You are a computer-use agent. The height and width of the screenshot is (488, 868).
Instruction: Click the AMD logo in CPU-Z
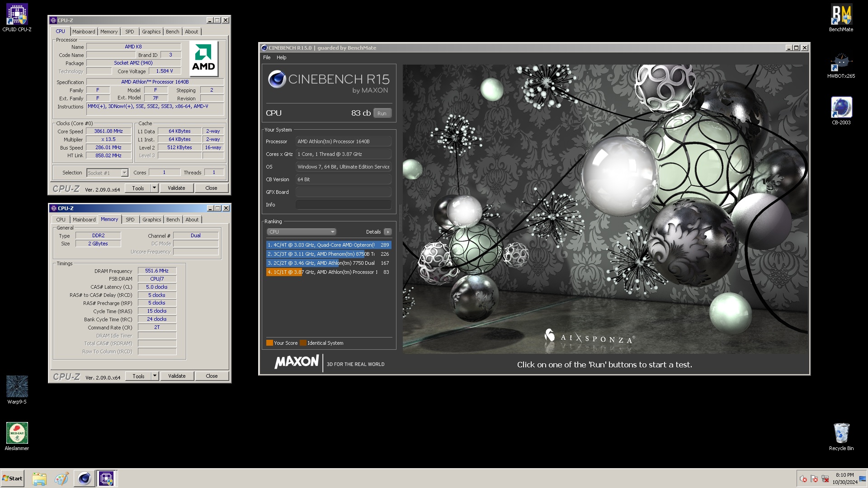point(203,59)
